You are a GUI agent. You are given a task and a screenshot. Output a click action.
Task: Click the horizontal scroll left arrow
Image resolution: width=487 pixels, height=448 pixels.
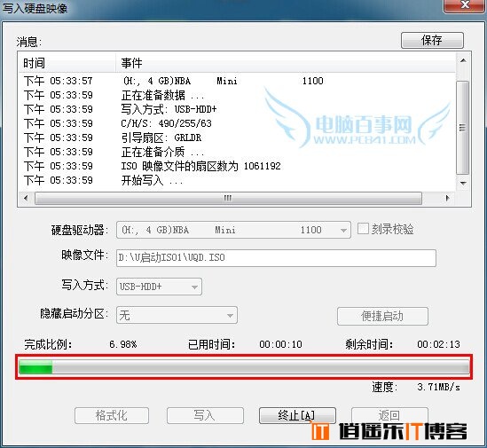26,198
